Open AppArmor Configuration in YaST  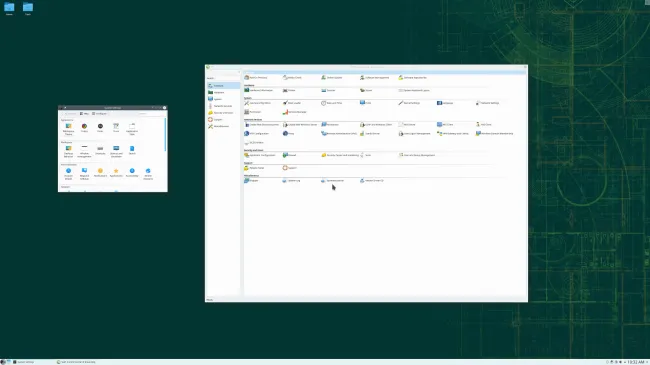260,155
